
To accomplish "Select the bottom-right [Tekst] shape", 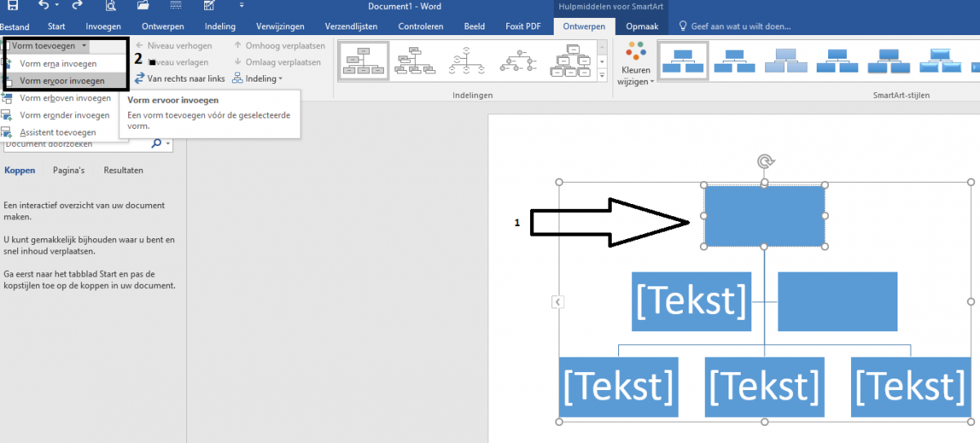I will point(910,387).
